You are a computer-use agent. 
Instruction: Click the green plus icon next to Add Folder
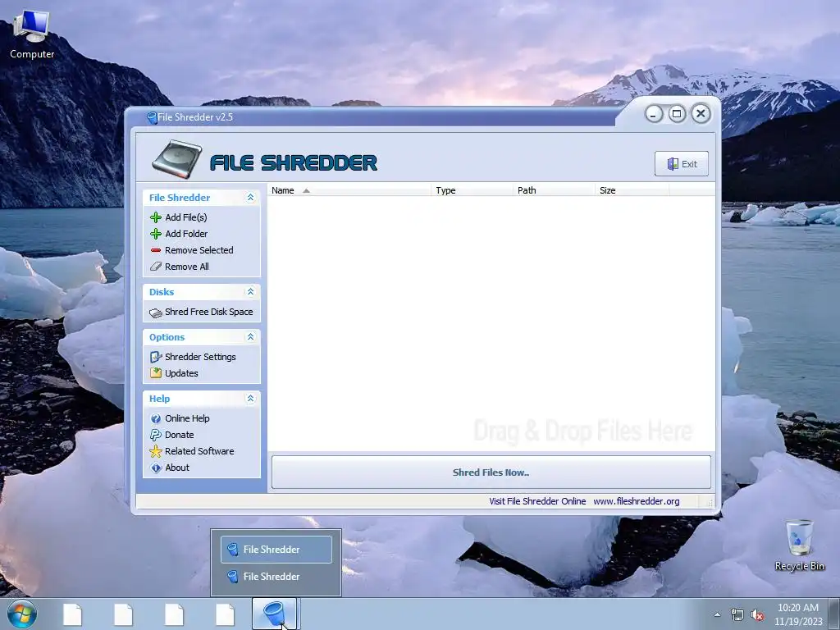pyautogui.click(x=156, y=234)
